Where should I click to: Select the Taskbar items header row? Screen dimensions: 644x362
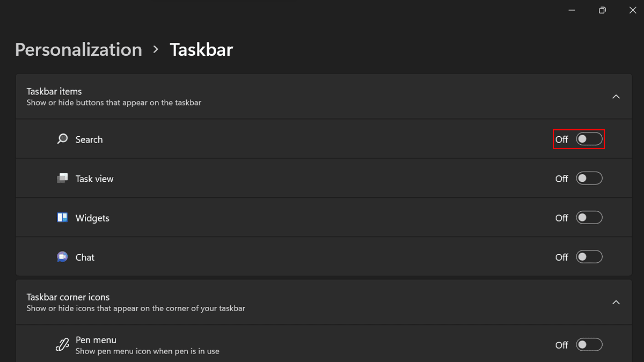322,97
